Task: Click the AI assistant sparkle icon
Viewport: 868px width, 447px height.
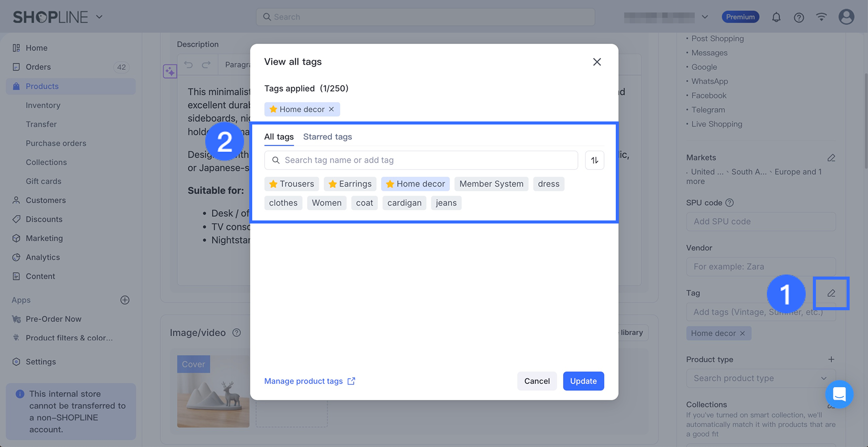Action: pyautogui.click(x=170, y=71)
